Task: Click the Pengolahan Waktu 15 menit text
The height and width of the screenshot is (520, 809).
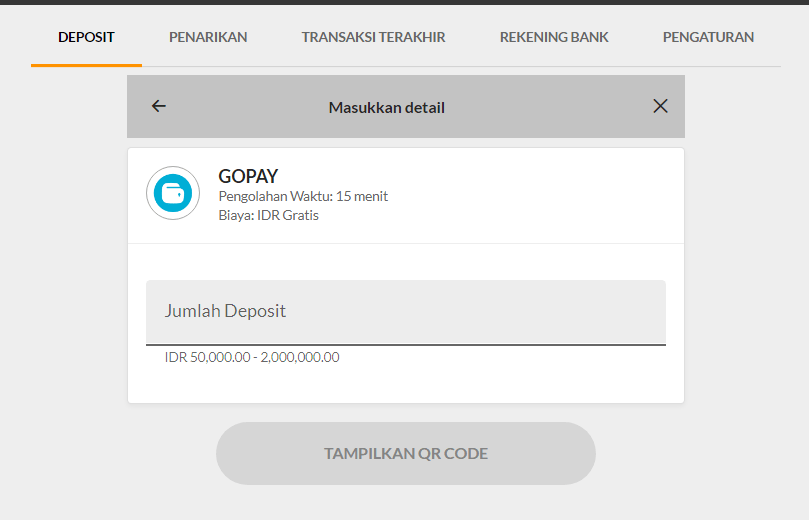Action: point(303,196)
